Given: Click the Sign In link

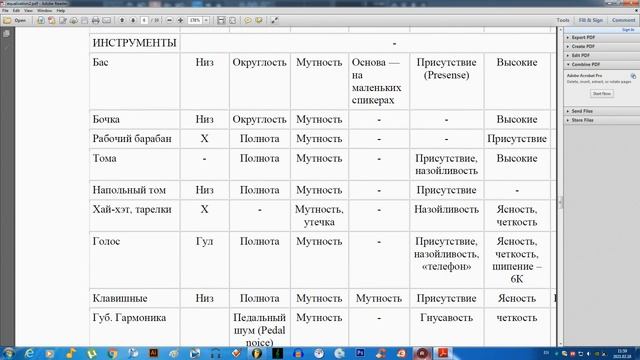Looking at the screenshot, I should [x=628, y=30].
